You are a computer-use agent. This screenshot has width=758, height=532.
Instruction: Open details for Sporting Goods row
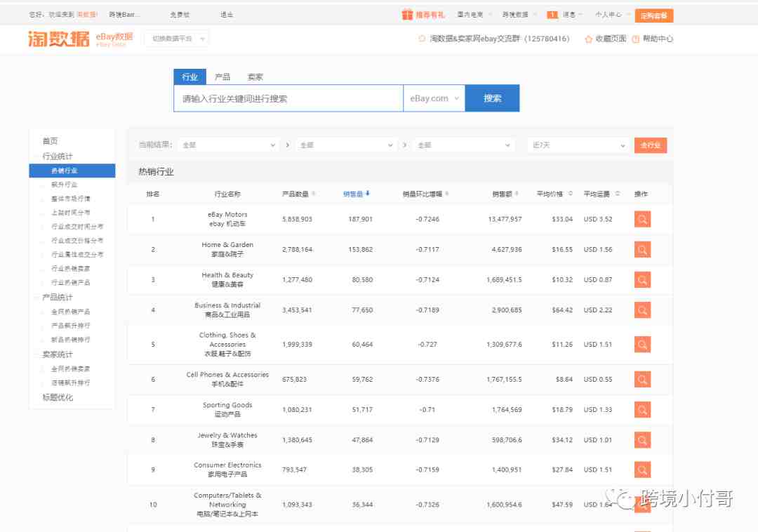642,410
